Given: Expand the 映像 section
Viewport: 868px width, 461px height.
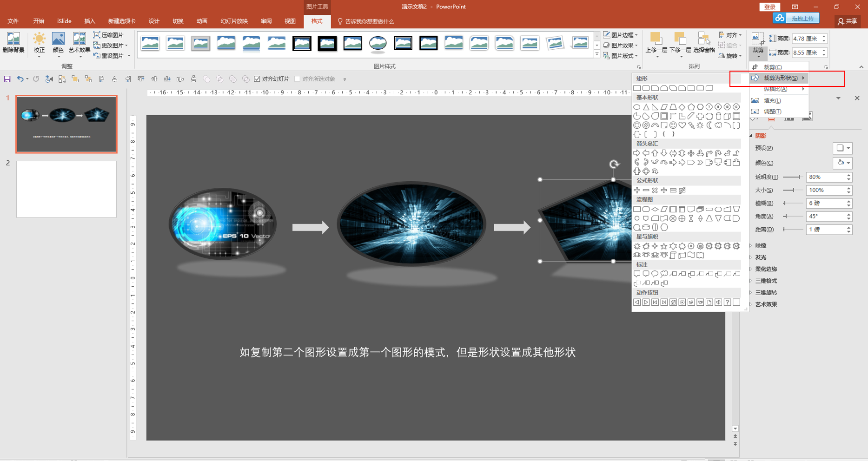Looking at the screenshot, I should tap(761, 246).
